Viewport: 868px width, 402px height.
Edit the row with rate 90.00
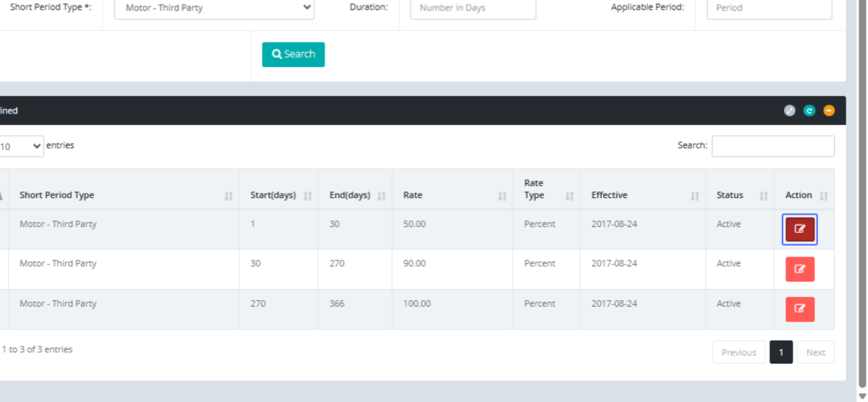point(799,269)
